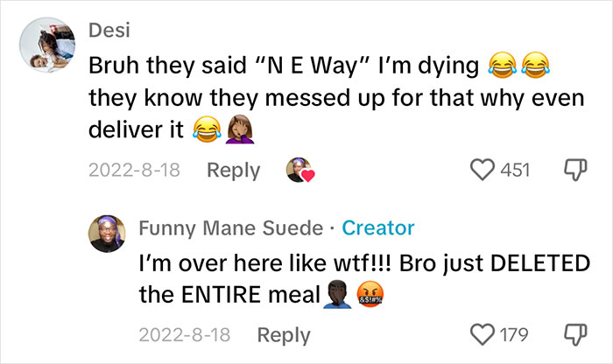Dislike Desi's comment with thumbs-down icon
Viewport: 613px width, 364px height.
(574, 169)
